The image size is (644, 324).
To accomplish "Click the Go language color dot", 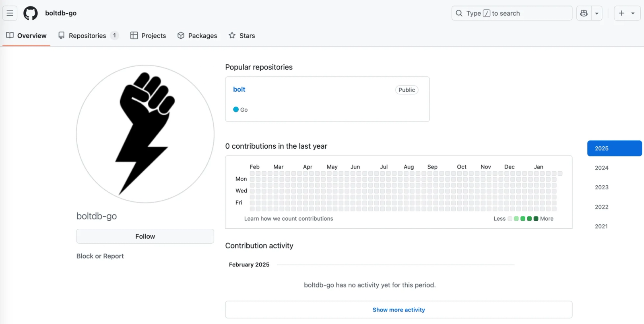I will [236, 109].
